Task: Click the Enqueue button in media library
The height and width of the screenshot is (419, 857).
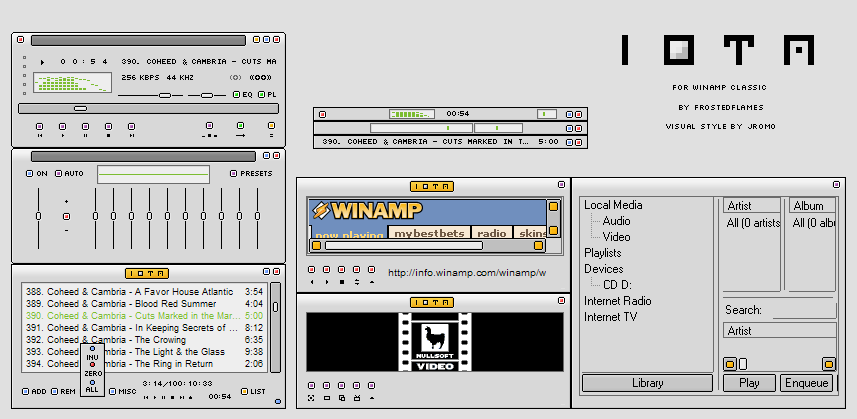Action: [x=806, y=383]
